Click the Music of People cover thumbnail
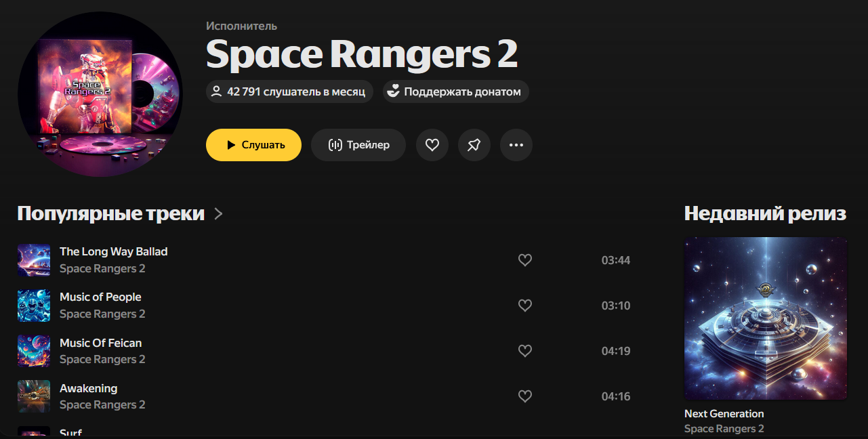Viewport: 868px width, 439px height. [34, 306]
